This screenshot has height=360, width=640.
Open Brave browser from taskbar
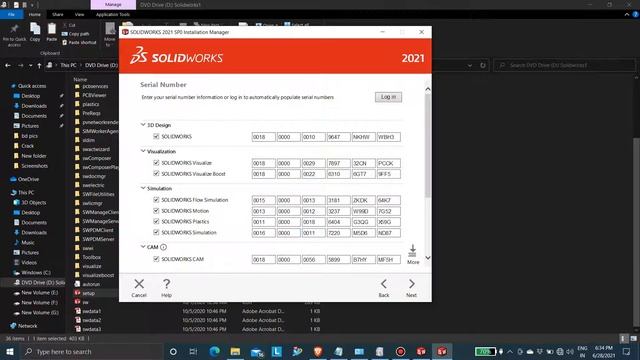click(318, 351)
